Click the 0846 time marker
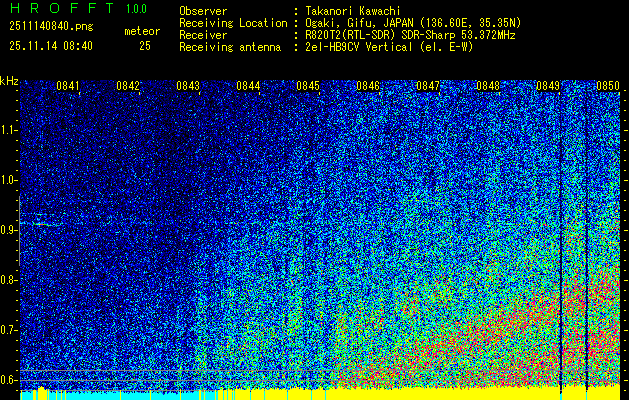This screenshot has height=400, width=629. (368, 86)
